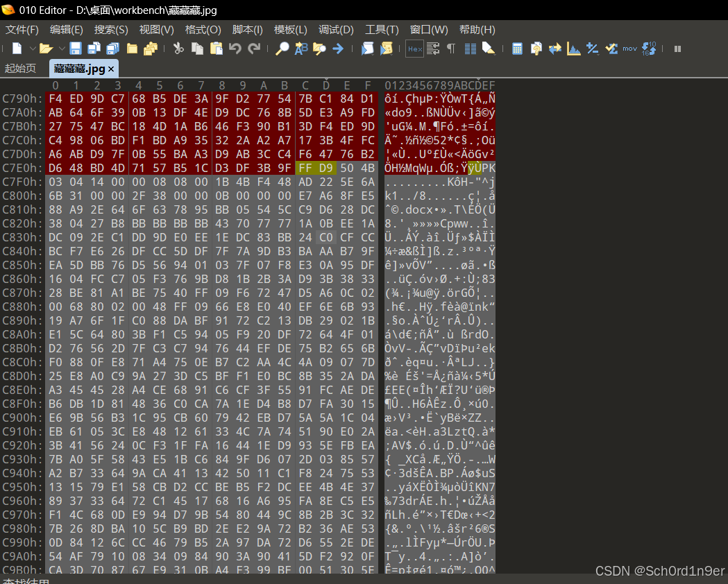Click the Save All icon

coord(113,49)
